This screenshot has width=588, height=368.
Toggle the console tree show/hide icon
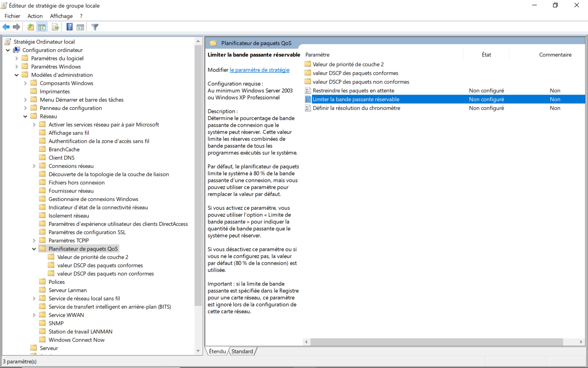pos(42,27)
